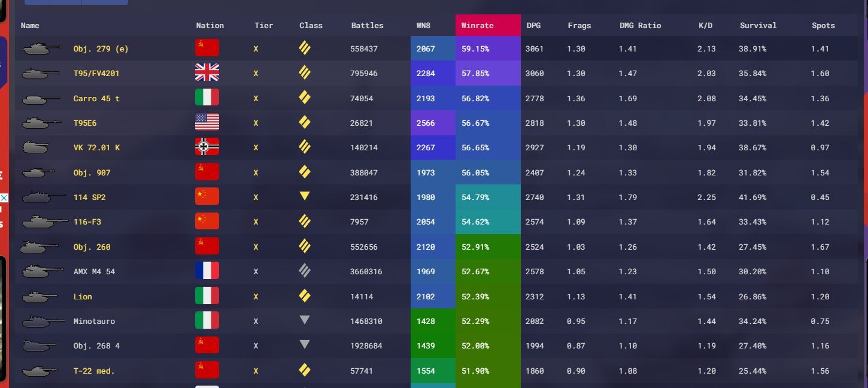This screenshot has height=388, width=868.
Task: Open the Obj. 268 4 tank link
Action: [96, 345]
